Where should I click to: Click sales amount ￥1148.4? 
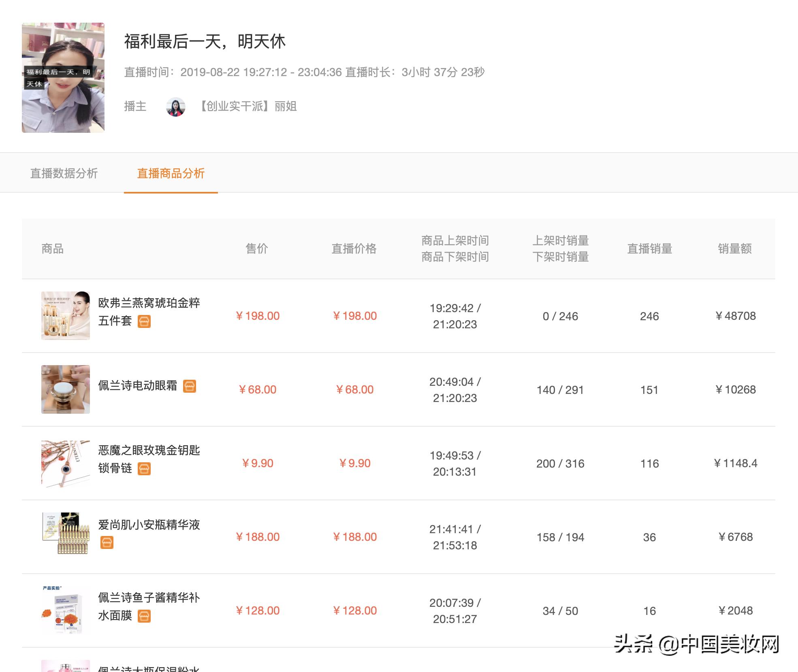point(735,463)
